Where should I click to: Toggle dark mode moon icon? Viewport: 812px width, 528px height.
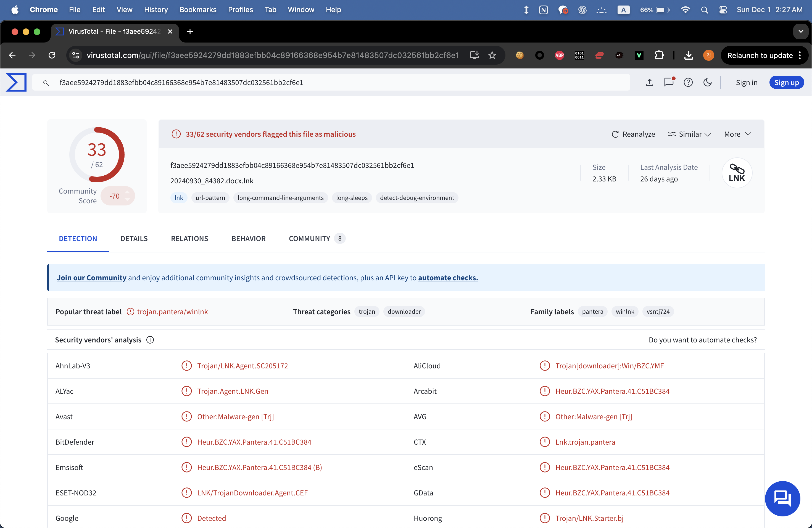[x=707, y=82]
